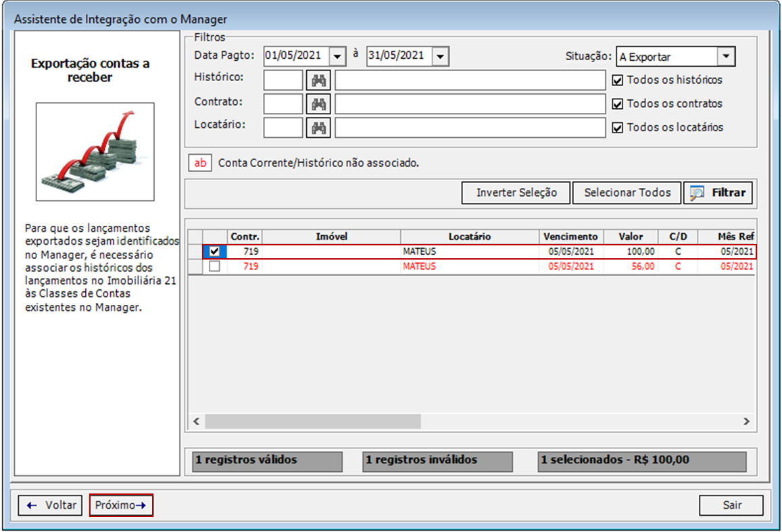
Task: Click the 'Selecionar Todos' button
Action: [627, 193]
